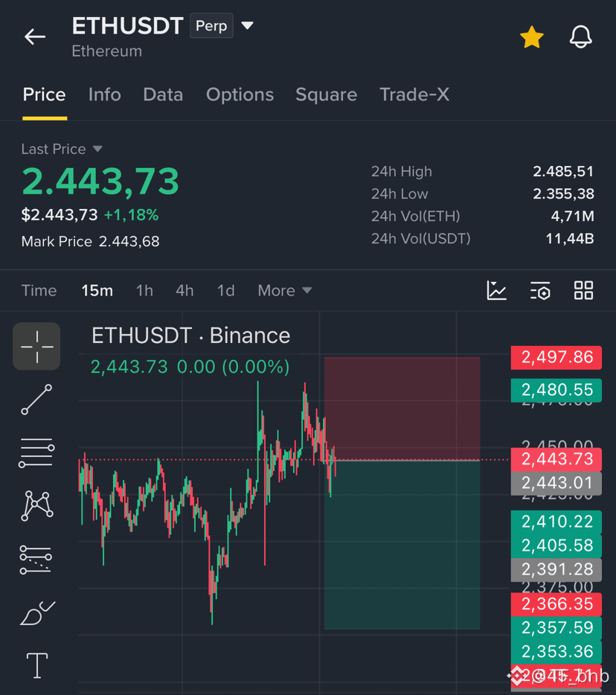Go back using the left arrow
The width and height of the screenshot is (616, 695).
click(x=35, y=36)
